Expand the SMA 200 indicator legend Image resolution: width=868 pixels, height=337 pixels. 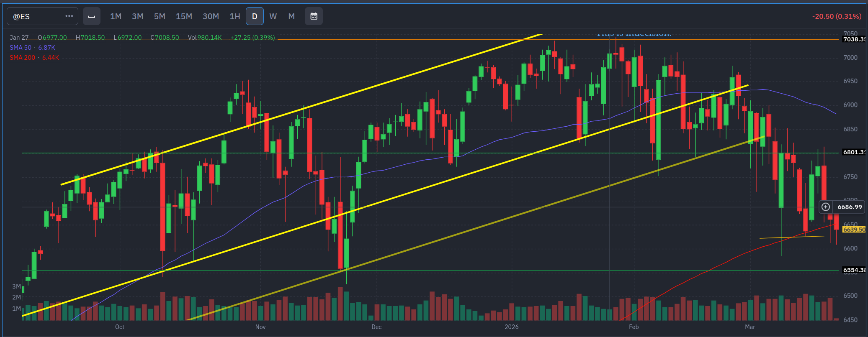(34, 58)
